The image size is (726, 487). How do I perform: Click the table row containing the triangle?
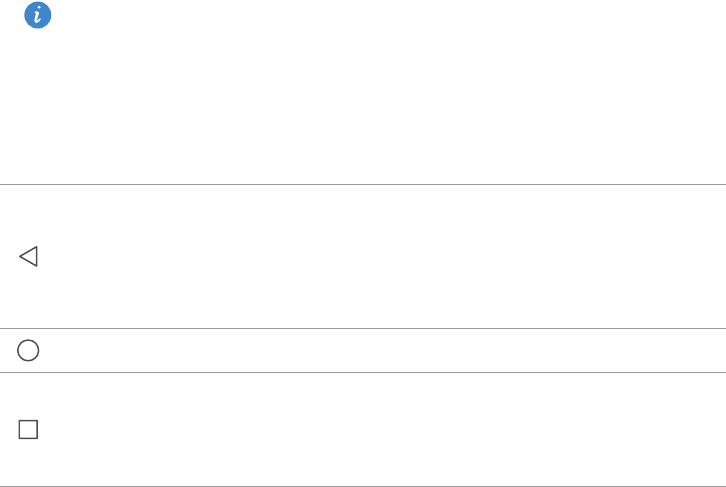tap(363, 256)
